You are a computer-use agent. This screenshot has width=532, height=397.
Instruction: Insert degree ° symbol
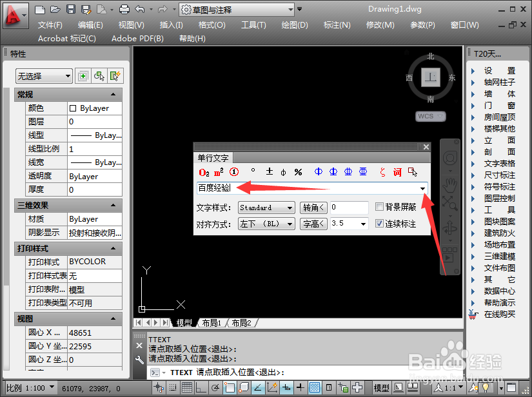253,171
